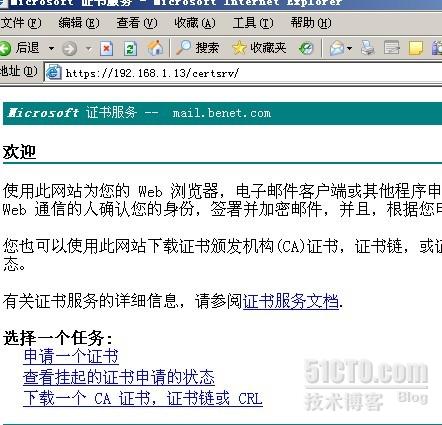Image resolution: width=442 pixels, height=425 pixels.
Task: Open the 查看(V) menu
Action: (137, 23)
